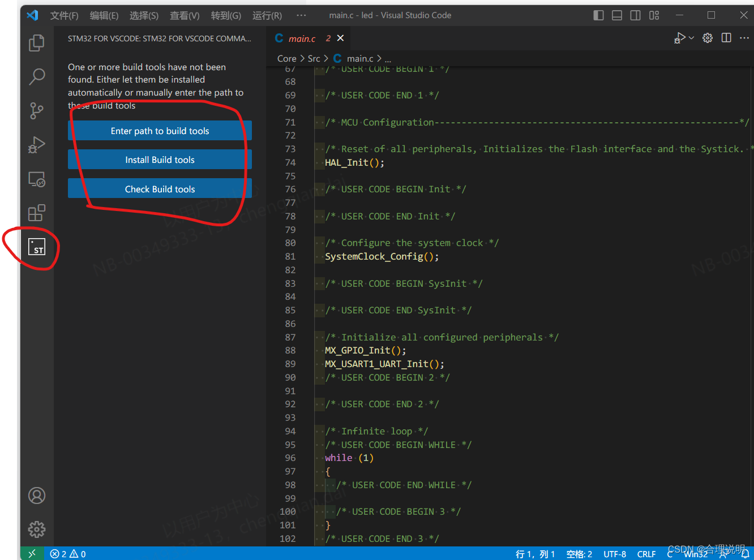Click the MX_USART1_UART_Init(); code line
This screenshot has height=560, width=754.
coord(384,364)
